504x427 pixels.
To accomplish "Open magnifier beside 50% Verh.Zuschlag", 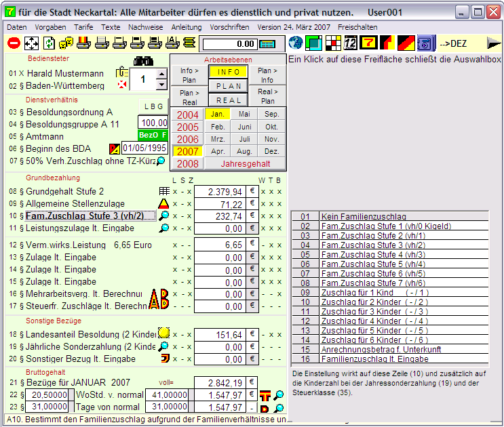I will click(x=161, y=161).
